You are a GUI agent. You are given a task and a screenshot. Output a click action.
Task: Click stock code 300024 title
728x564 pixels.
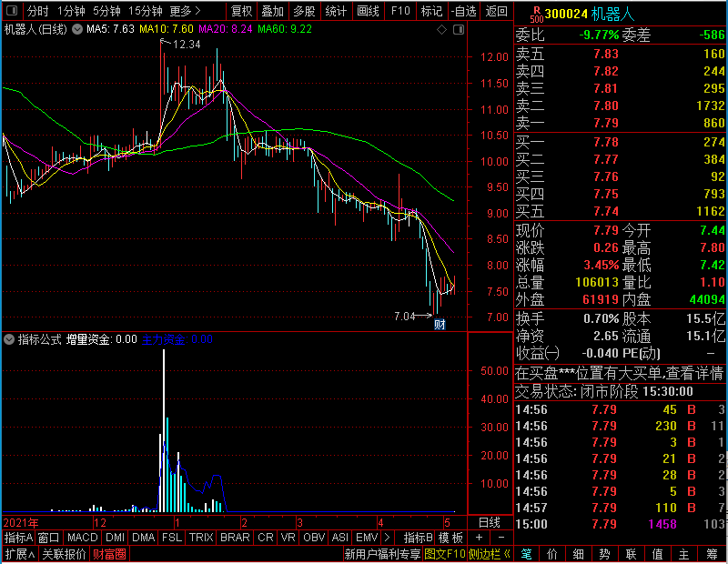click(566, 14)
